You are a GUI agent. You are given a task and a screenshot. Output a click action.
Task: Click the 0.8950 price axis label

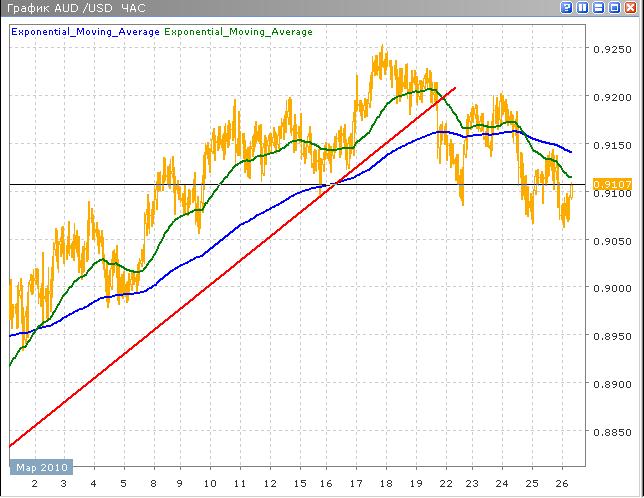[x=610, y=337]
